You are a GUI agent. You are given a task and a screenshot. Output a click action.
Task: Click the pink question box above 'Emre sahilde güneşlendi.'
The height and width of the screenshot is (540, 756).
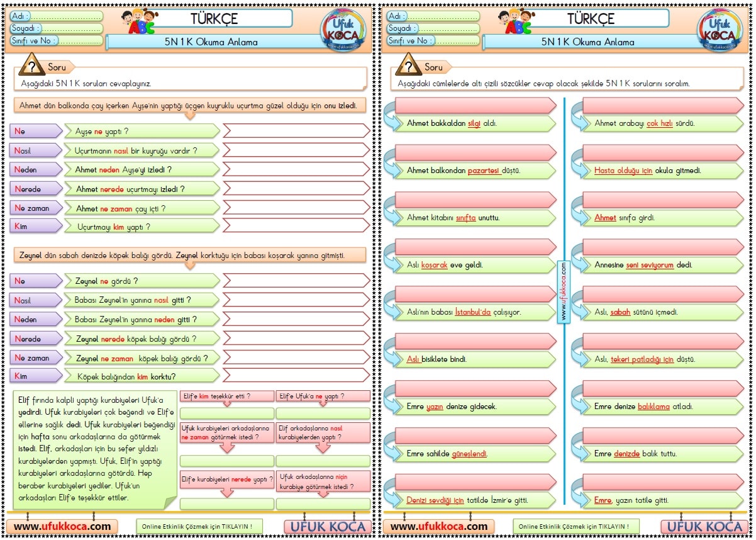click(475, 435)
